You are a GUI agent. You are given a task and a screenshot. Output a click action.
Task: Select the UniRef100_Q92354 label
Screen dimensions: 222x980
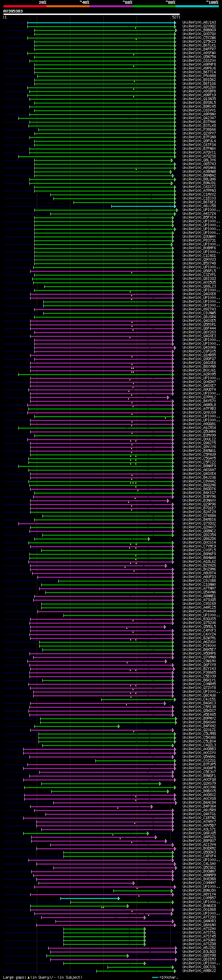pyautogui.click(x=199, y=535)
